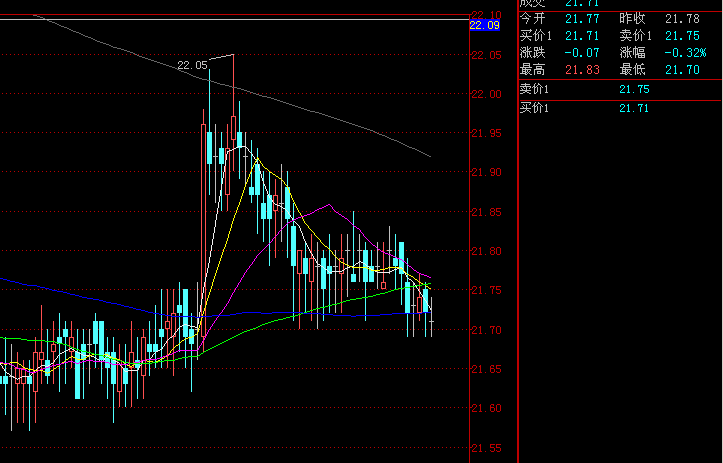
Task: Select the 最低 value 21.70
Action: tap(682, 70)
